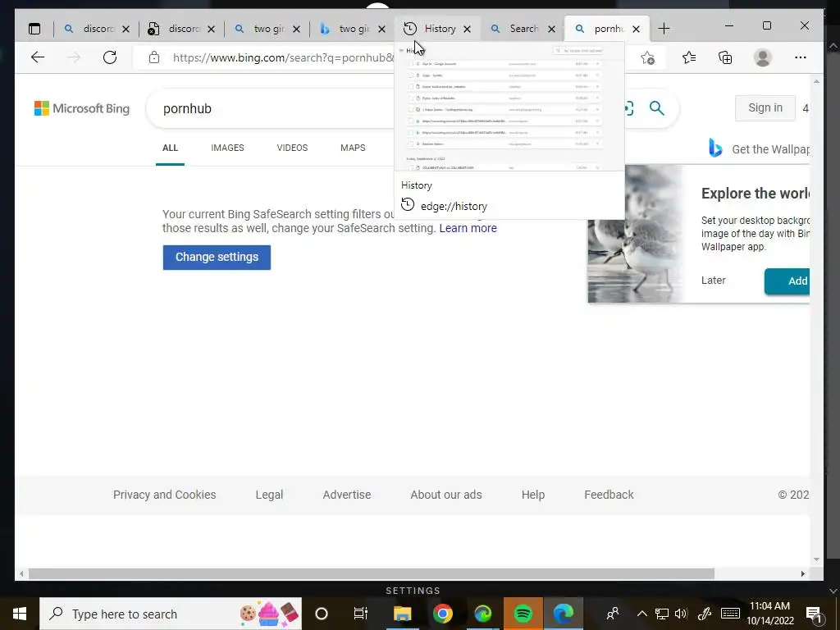This screenshot has height=630, width=840.
Task: Add this page to favorites
Action: tap(648, 57)
